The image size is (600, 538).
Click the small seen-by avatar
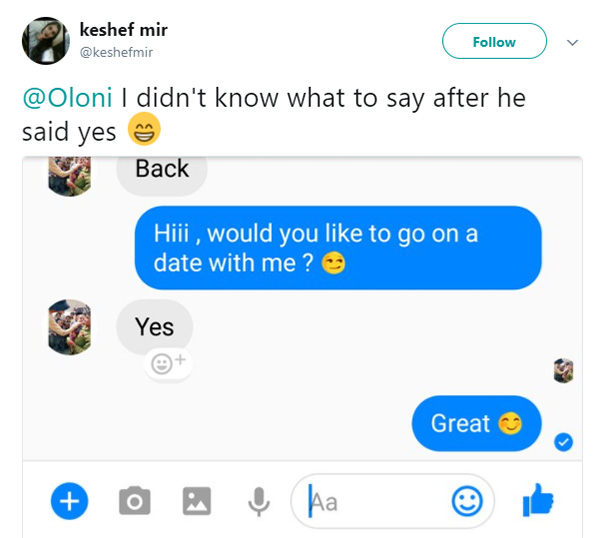(563, 370)
